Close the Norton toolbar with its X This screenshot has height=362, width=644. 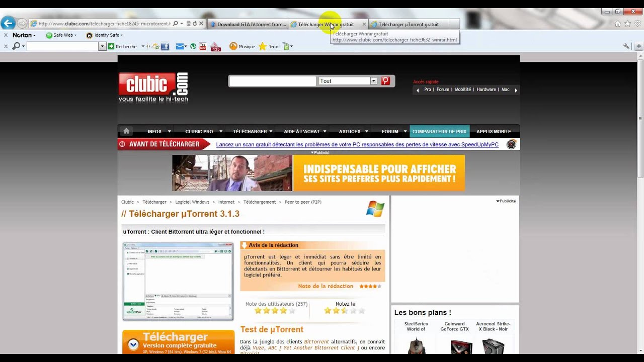pos(6,35)
